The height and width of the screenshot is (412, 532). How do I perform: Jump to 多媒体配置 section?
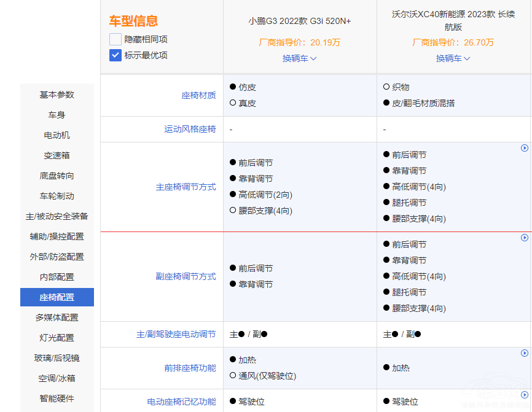[57, 317]
